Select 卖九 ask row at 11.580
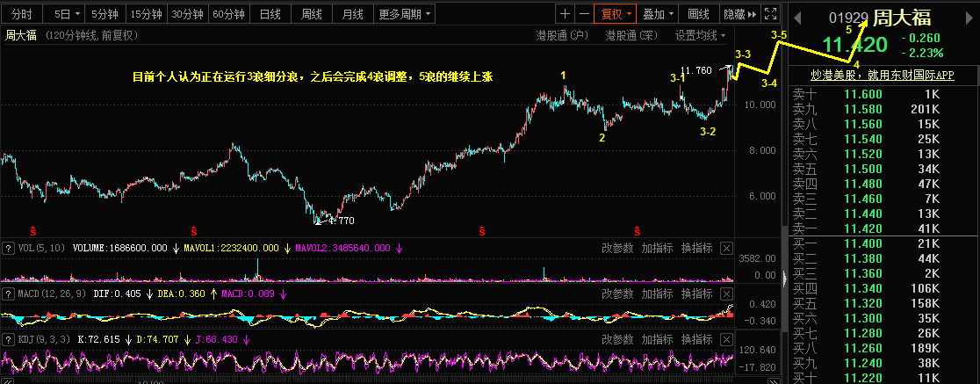 [883, 110]
